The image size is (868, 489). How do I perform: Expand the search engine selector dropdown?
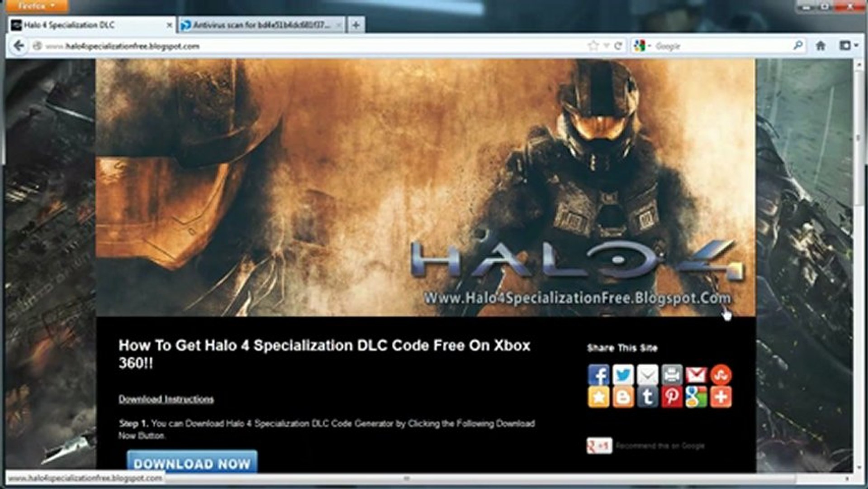click(x=642, y=46)
